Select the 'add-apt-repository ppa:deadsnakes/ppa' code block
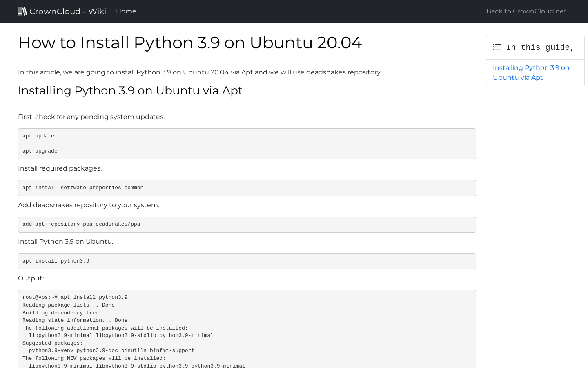 coord(247,224)
